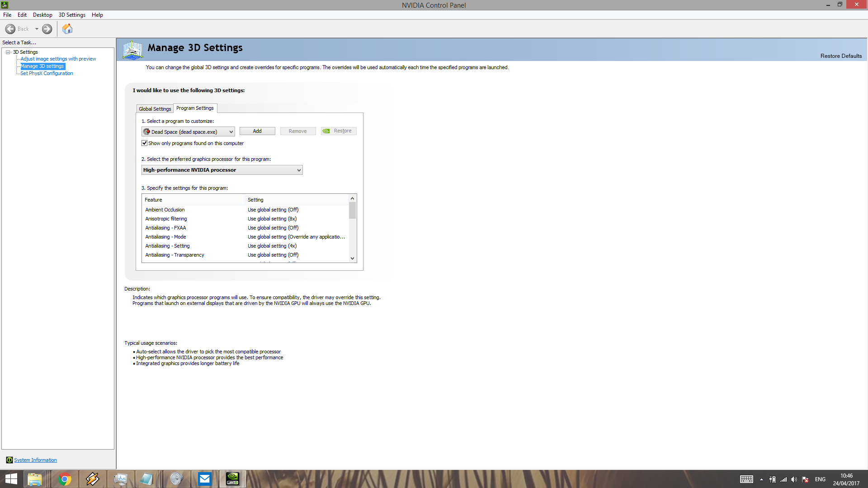Open the Home page icon in toolbar
This screenshot has width=868, height=488.
pyautogui.click(x=67, y=29)
